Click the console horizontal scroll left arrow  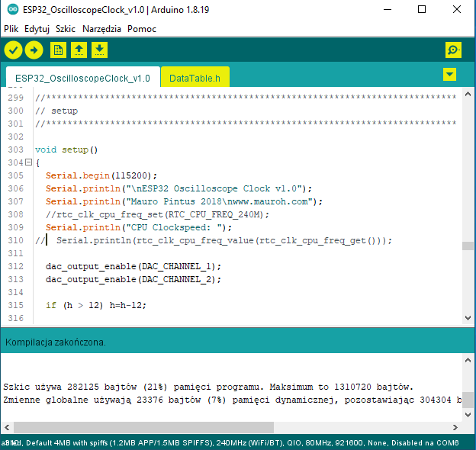[x=8, y=428]
